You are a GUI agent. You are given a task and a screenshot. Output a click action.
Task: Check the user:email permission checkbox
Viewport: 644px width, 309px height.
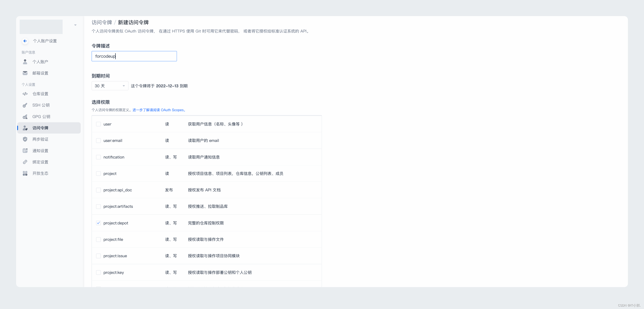point(98,140)
